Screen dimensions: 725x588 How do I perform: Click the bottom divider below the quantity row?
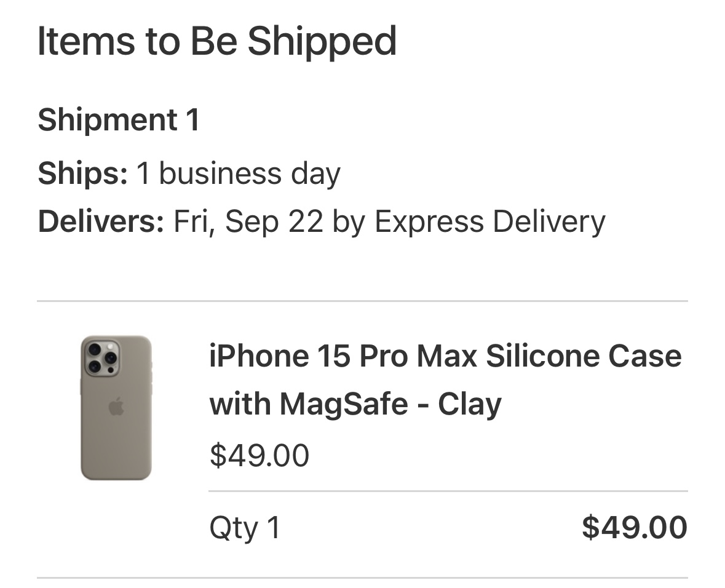[x=362, y=578]
